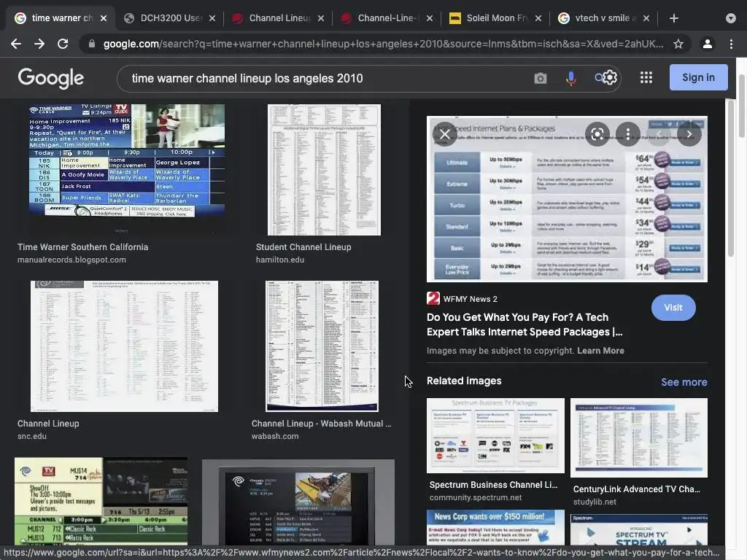Open the snc.edu Channel Lineup thumbnail
The width and height of the screenshot is (747, 560).
click(124, 346)
